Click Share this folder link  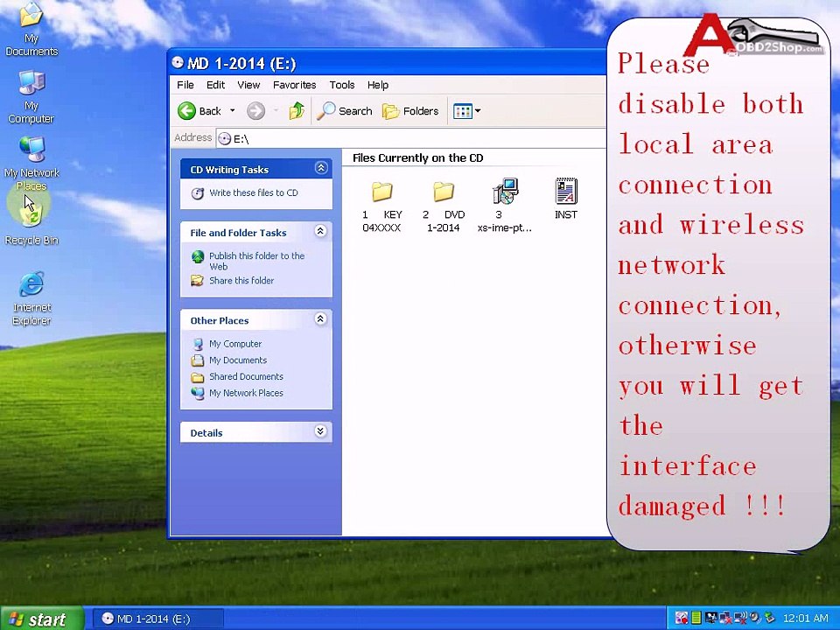click(x=241, y=280)
